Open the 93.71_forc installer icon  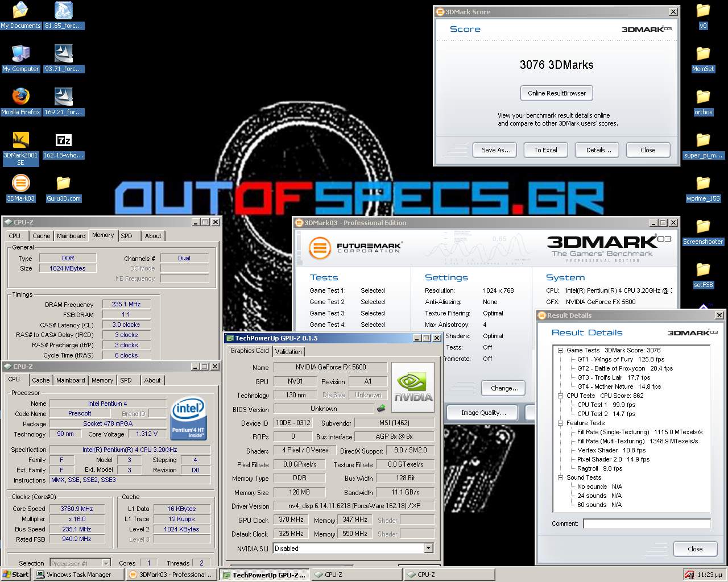(x=64, y=59)
